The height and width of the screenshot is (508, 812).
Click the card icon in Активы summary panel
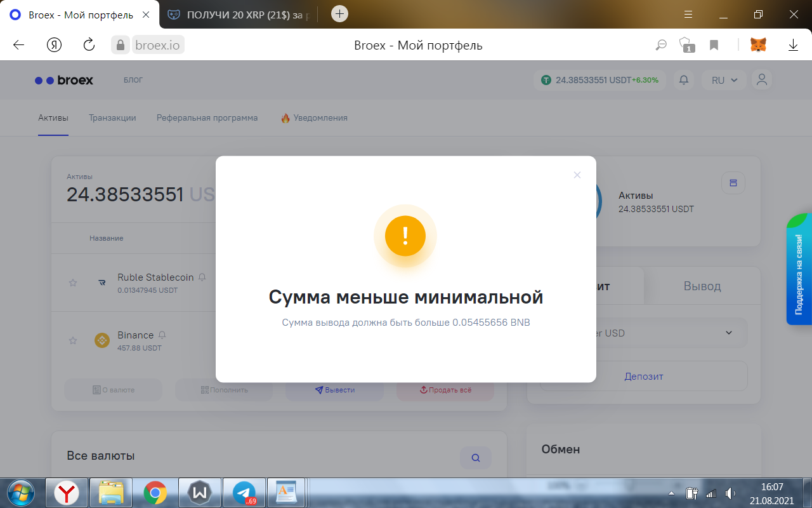coord(733,183)
